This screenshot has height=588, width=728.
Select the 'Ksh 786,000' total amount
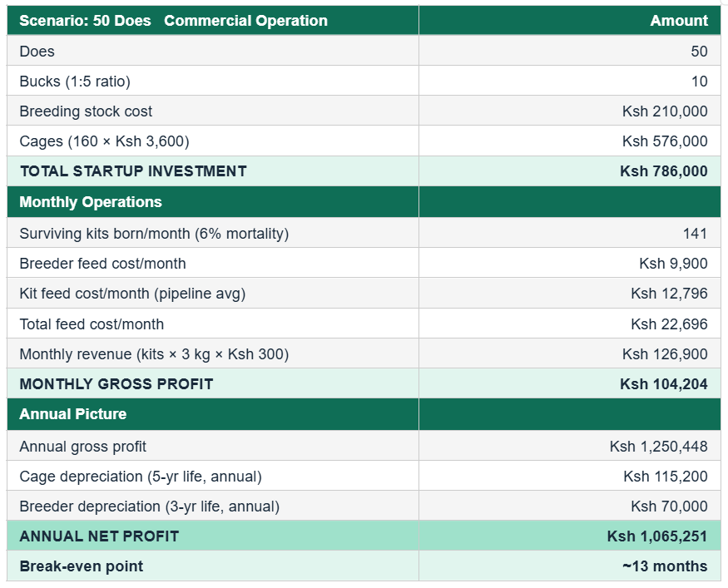[663, 171]
